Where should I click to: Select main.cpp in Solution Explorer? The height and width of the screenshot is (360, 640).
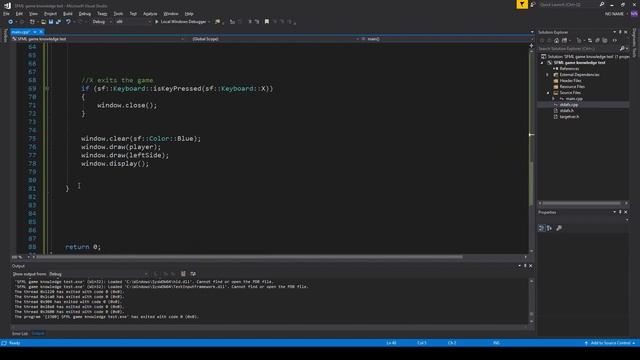pos(573,99)
